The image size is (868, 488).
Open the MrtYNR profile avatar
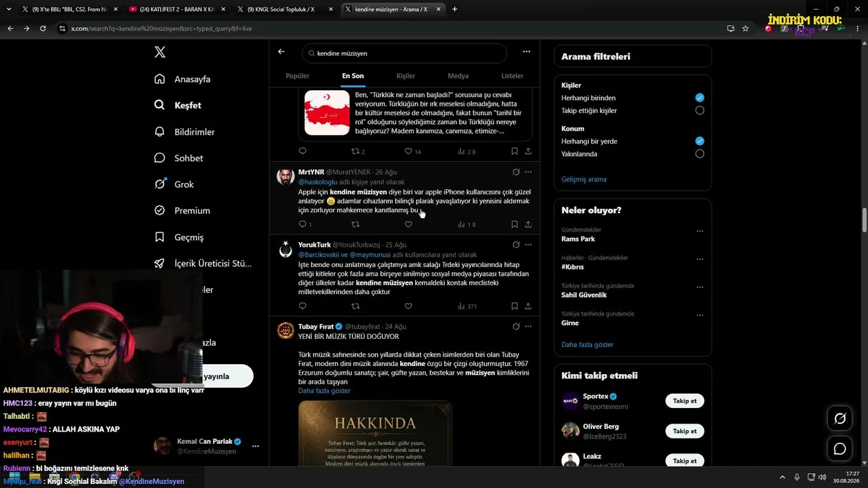(285, 177)
